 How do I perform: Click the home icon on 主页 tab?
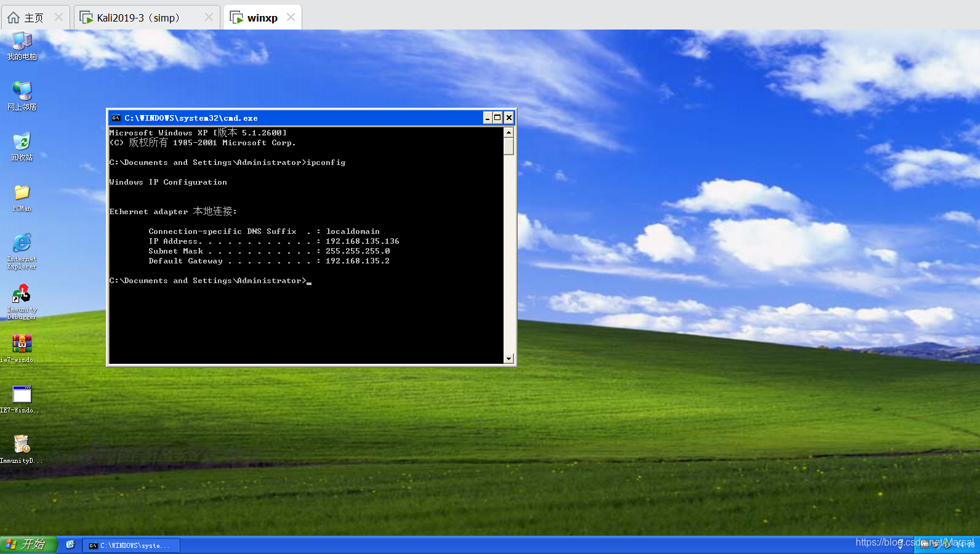point(14,17)
